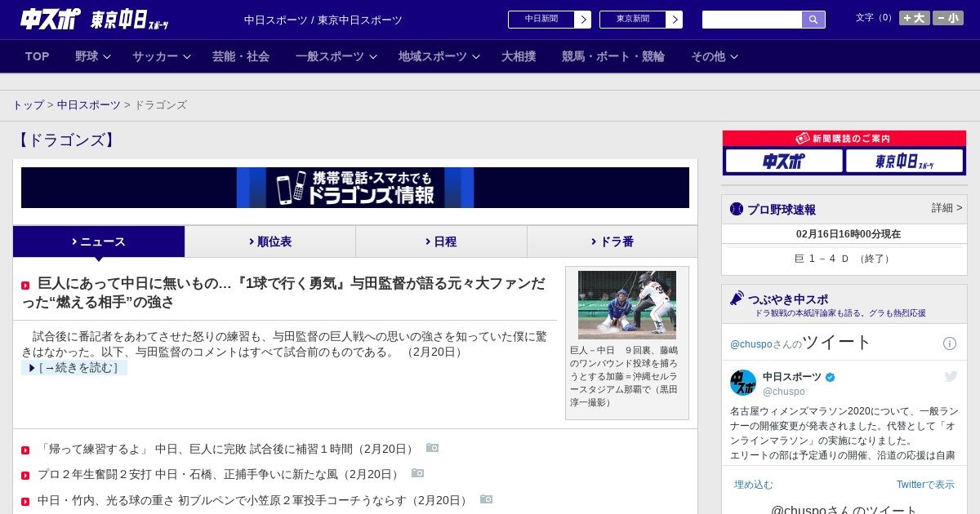Click the red bullet icon beside the top headline

(25, 286)
